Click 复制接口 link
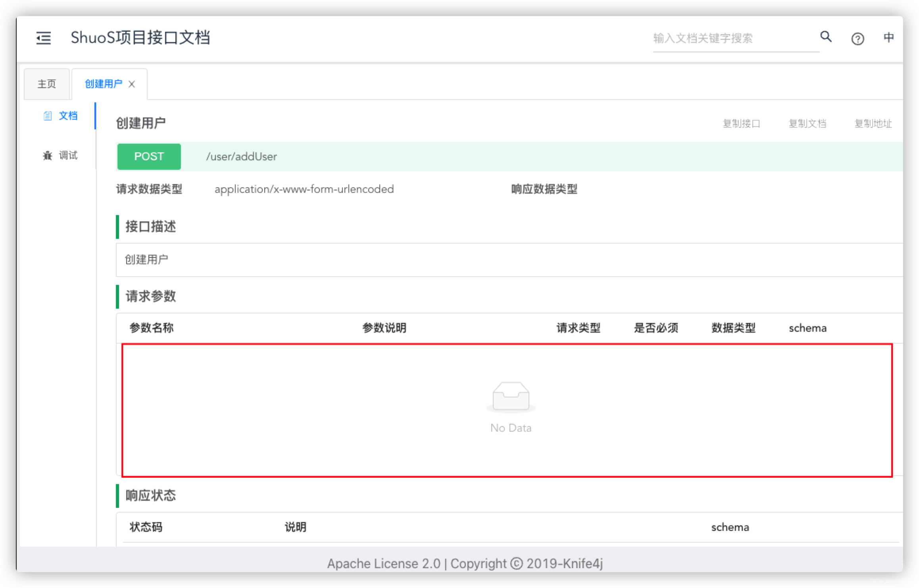919x588 pixels. [741, 124]
